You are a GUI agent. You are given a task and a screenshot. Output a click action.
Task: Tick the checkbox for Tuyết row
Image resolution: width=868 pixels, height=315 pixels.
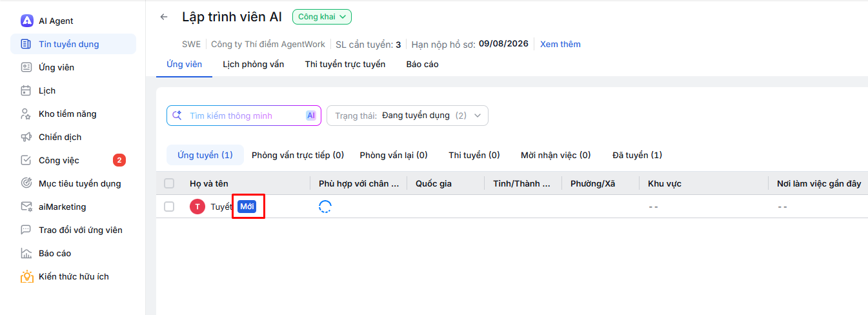click(x=169, y=207)
